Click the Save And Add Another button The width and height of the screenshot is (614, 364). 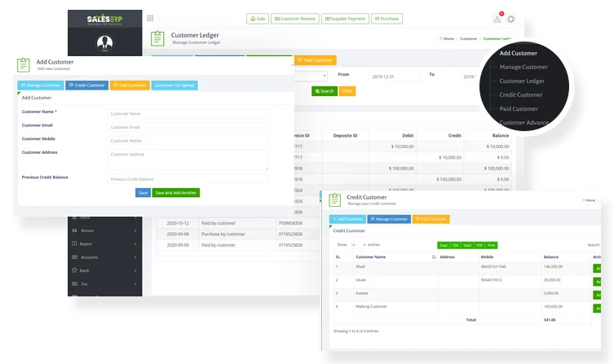coord(176,193)
